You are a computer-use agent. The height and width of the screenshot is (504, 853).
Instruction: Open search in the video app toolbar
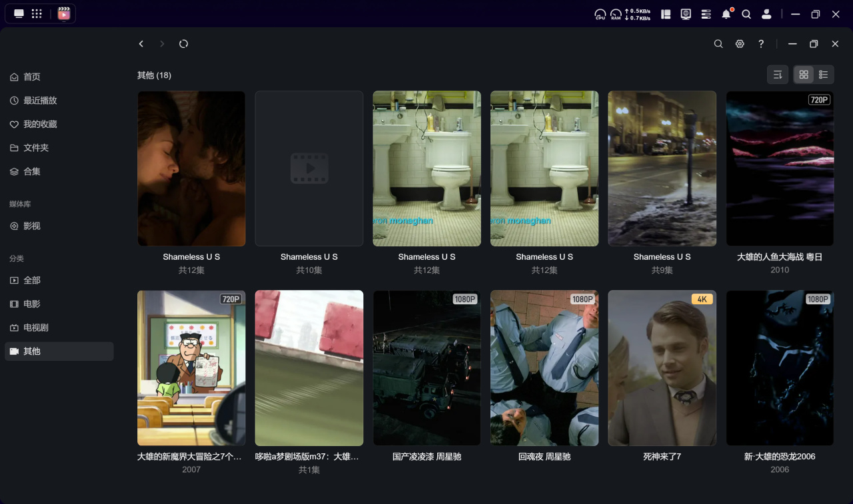point(718,44)
